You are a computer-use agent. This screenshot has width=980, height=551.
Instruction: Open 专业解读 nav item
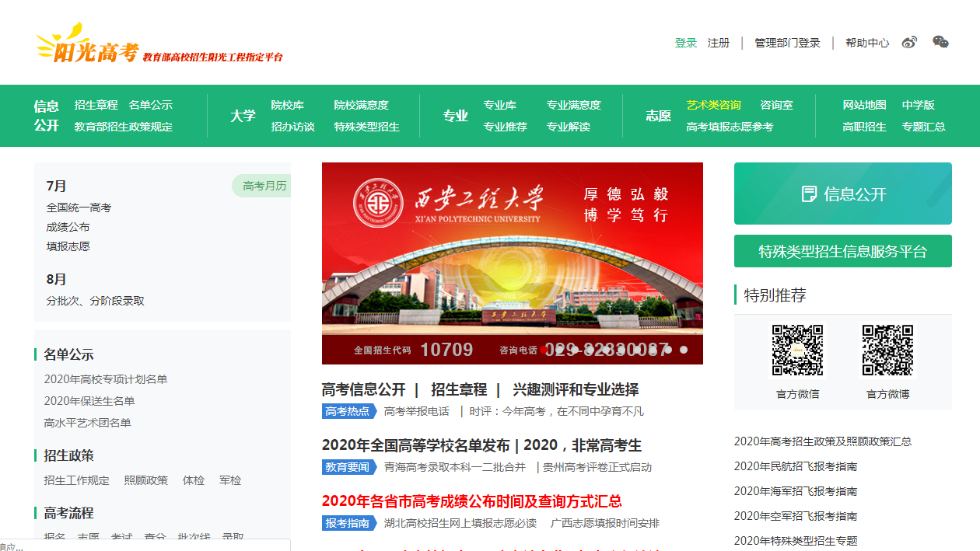569,127
